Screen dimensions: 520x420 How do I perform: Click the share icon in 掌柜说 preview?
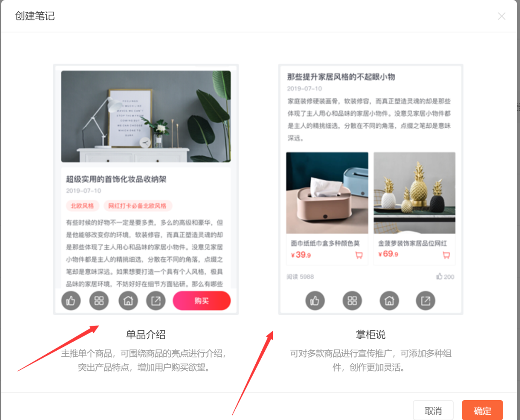[x=426, y=300]
